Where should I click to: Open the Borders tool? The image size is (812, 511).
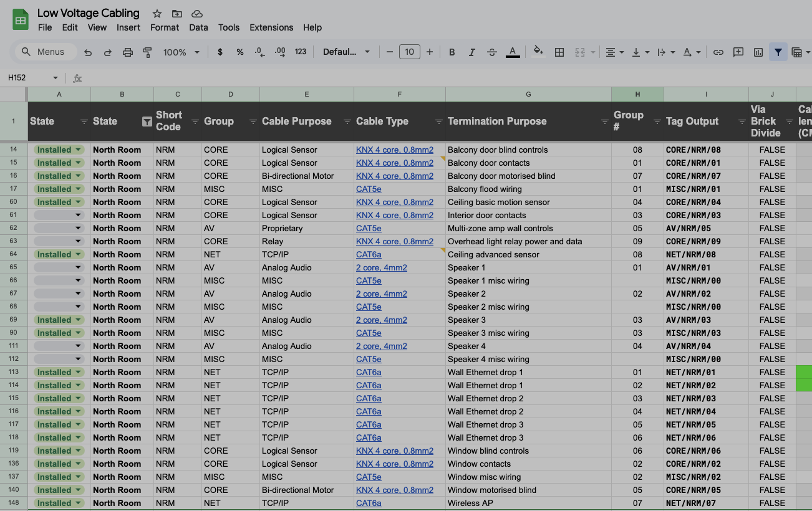tap(559, 52)
